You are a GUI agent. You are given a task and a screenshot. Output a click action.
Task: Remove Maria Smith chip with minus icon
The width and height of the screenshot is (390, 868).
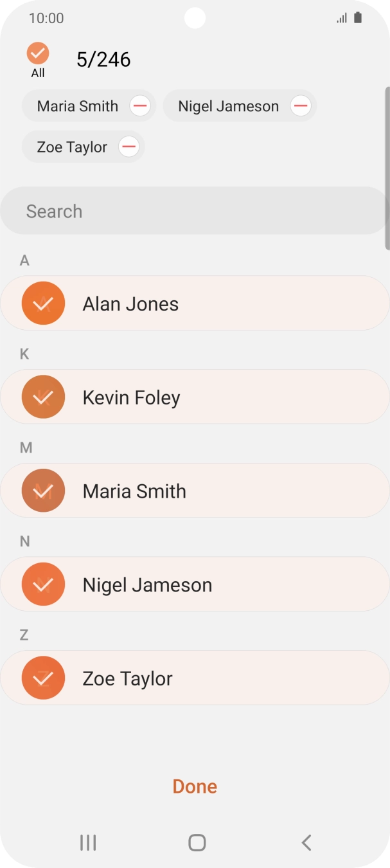click(x=140, y=106)
